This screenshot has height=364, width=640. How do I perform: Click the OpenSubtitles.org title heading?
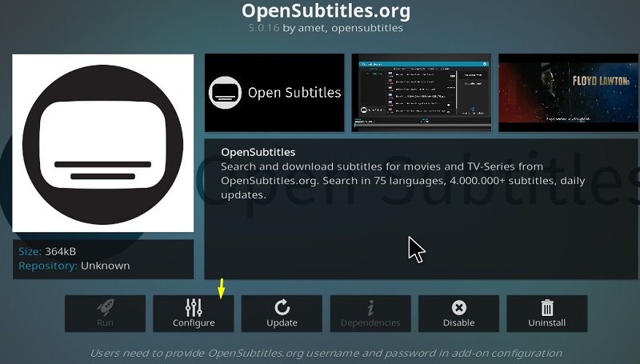pyautogui.click(x=326, y=10)
